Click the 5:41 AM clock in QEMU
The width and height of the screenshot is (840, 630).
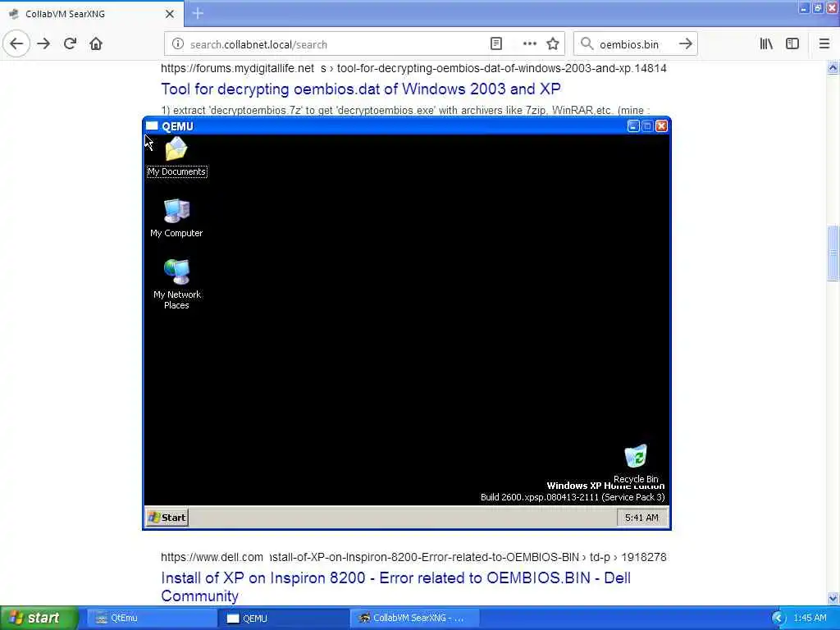point(641,518)
